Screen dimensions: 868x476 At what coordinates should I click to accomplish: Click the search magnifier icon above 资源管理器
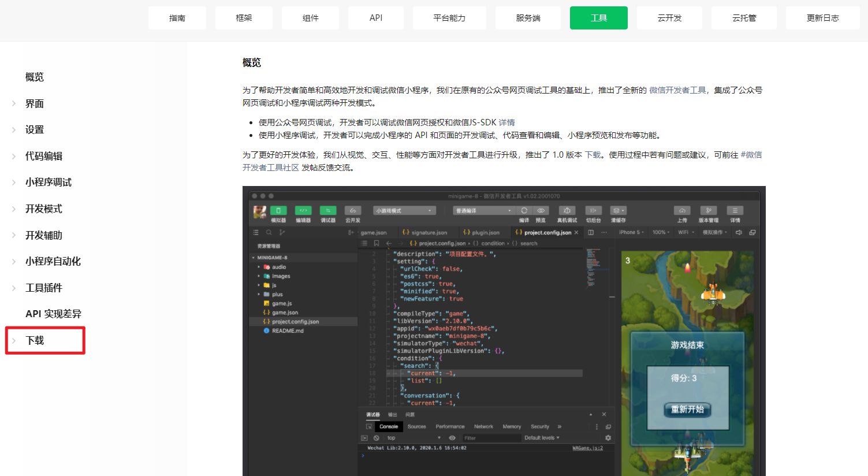[x=269, y=232]
